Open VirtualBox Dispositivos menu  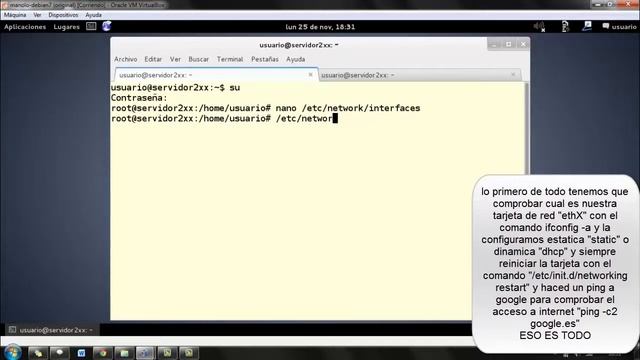click(x=63, y=15)
